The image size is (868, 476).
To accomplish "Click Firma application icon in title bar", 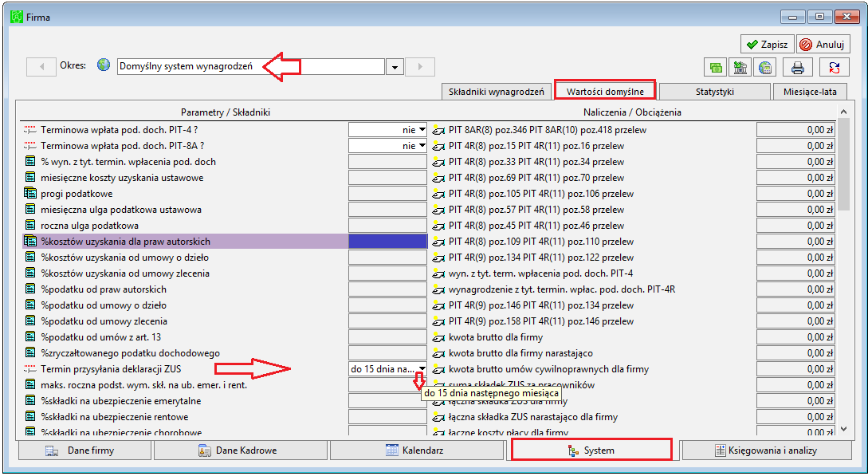I will pyautogui.click(x=17, y=17).
